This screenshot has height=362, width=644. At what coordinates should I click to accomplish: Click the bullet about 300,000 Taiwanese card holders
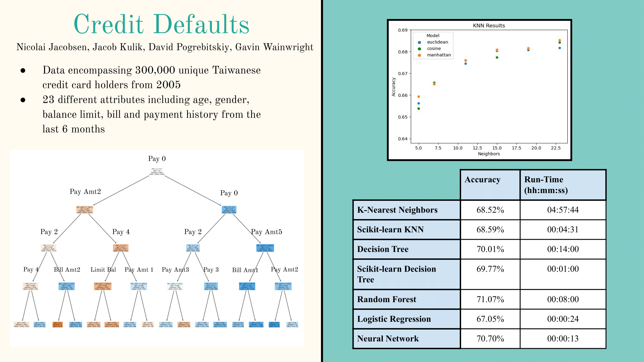(152, 78)
